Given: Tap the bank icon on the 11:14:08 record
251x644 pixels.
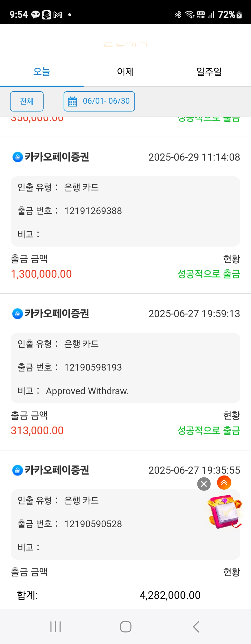Looking at the screenshot, I should point(17,157).
